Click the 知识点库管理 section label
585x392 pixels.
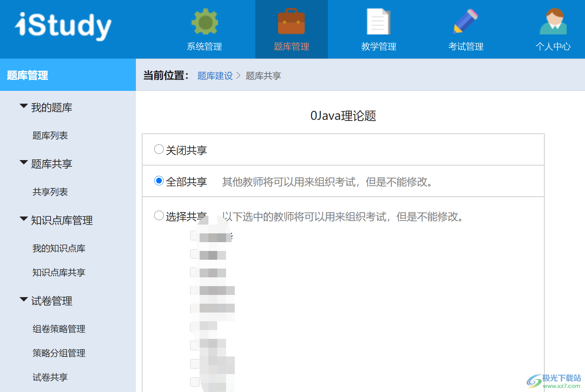pos(62,220)
